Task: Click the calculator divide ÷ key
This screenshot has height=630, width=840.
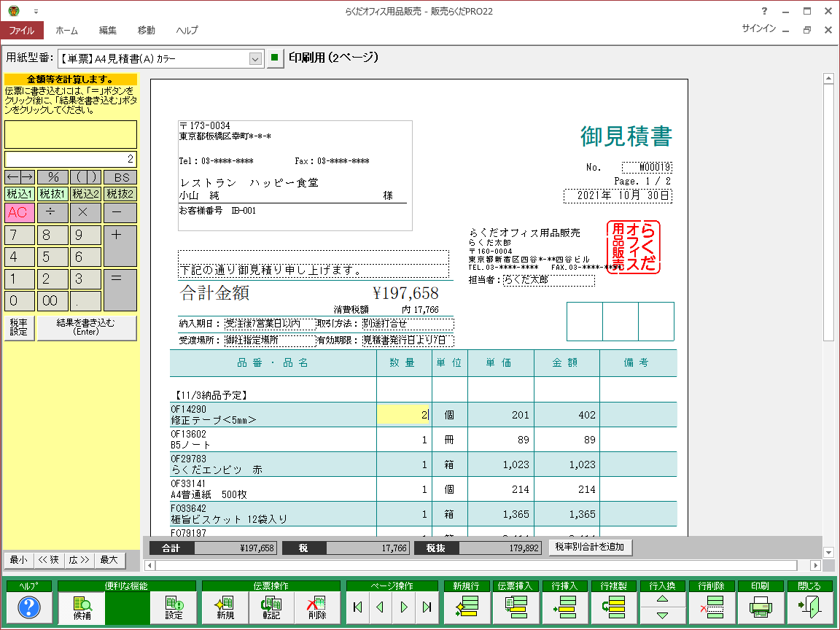Action: (x=53, y=213)
